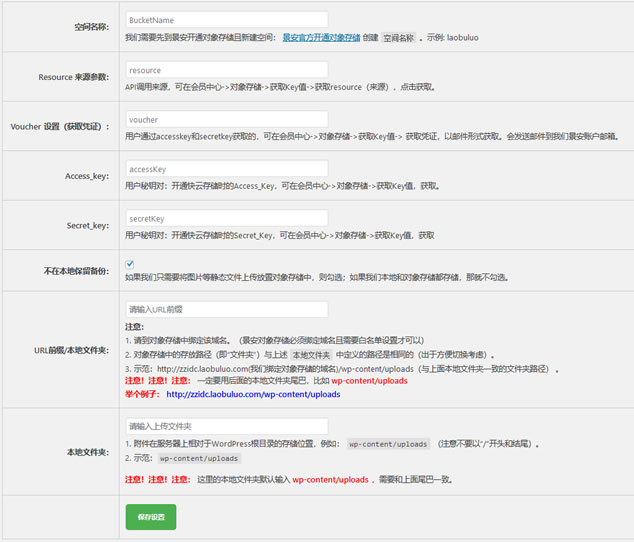Click the 本地文件夹 code tag in notes
Screen dimensions: 634x542
311,354
